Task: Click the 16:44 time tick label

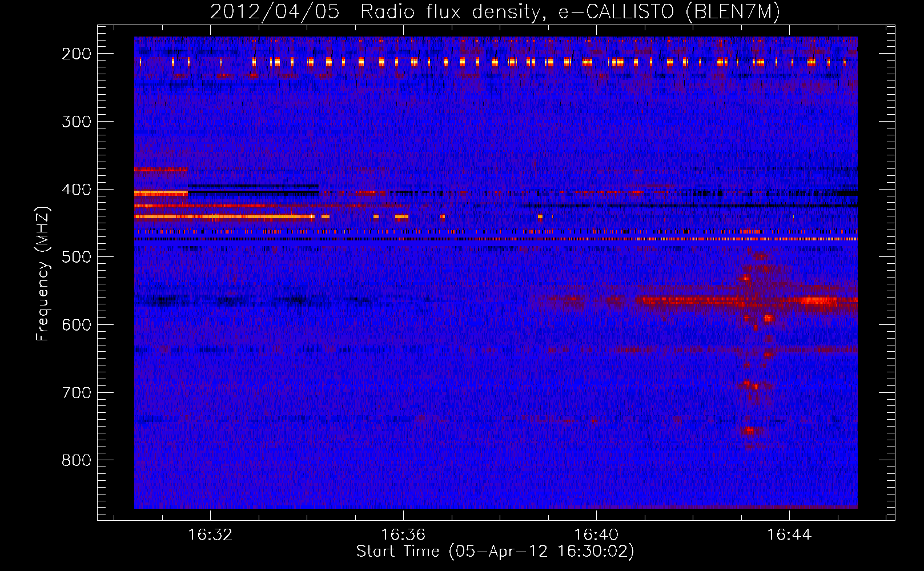Action: pyautogui.click(x=789, y=535)
